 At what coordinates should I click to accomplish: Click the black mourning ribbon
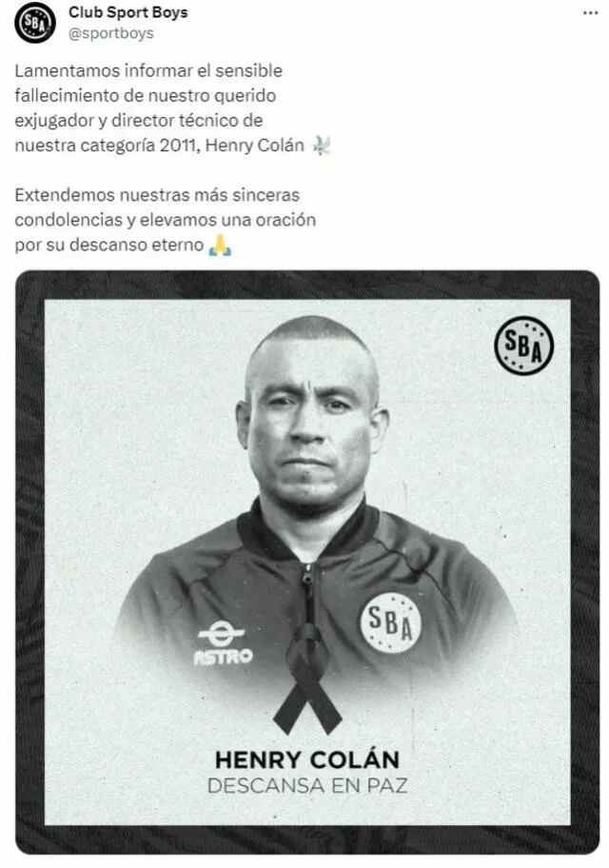coord(307,680)
